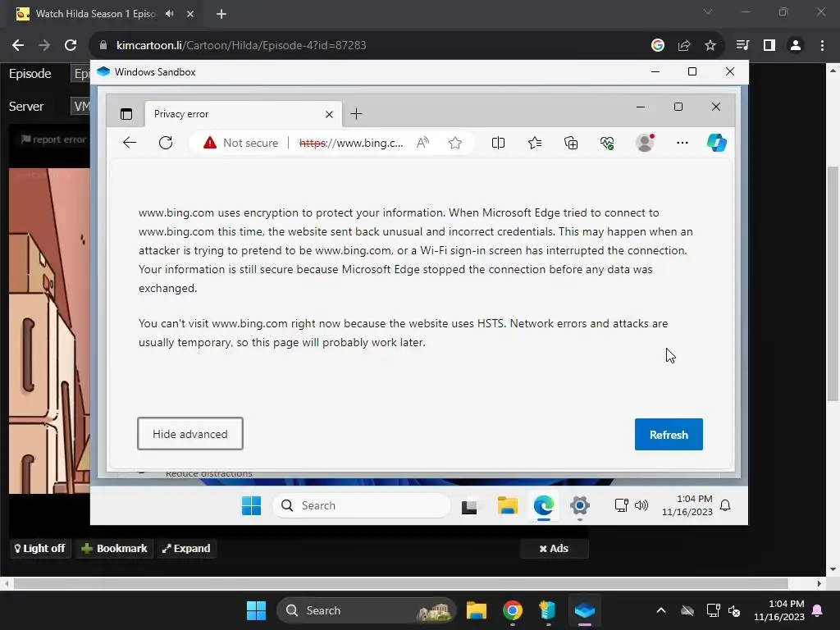Viewport: 840px width, 630px height.
Task: Open Chrome media controls icon
Action: coord(743,45)
